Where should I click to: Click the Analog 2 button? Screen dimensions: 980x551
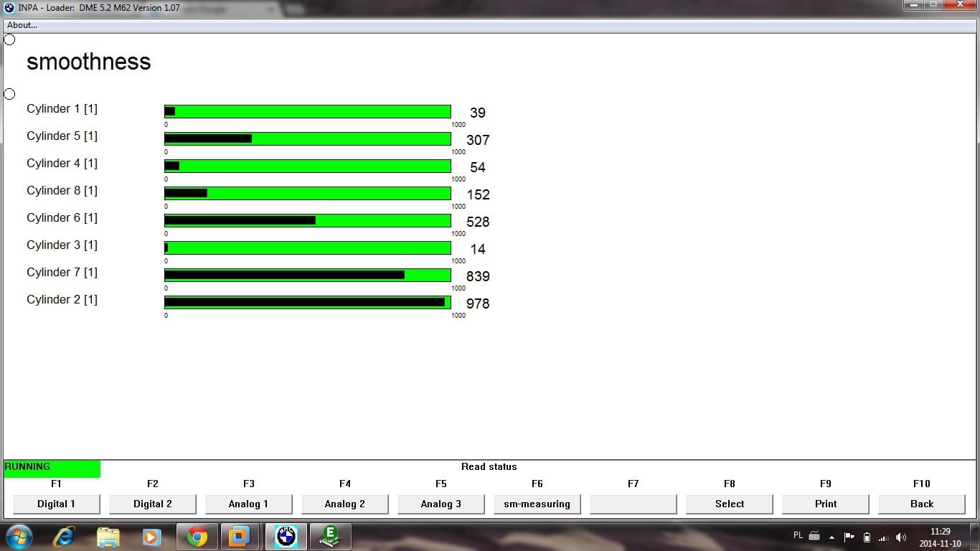tap(344, 504)
